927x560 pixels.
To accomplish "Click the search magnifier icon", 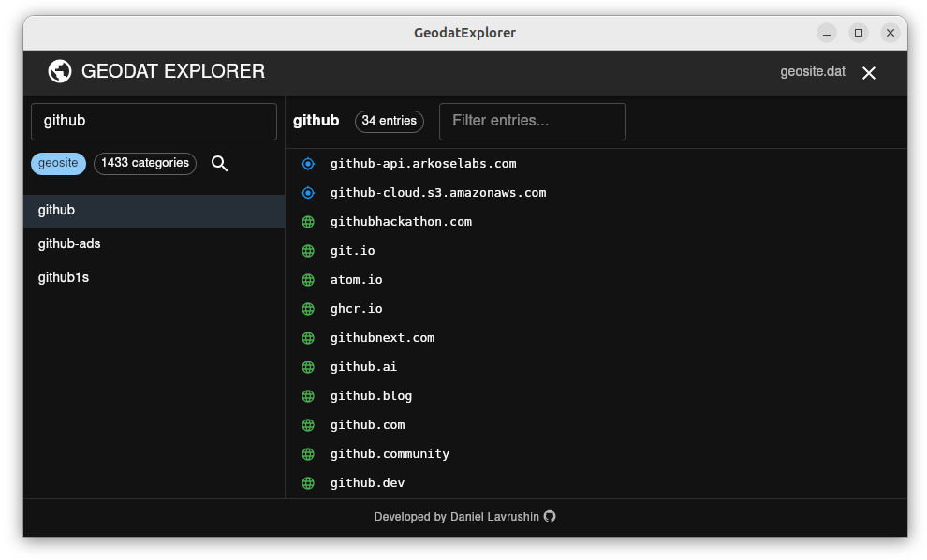I will (x=219, y=163).
